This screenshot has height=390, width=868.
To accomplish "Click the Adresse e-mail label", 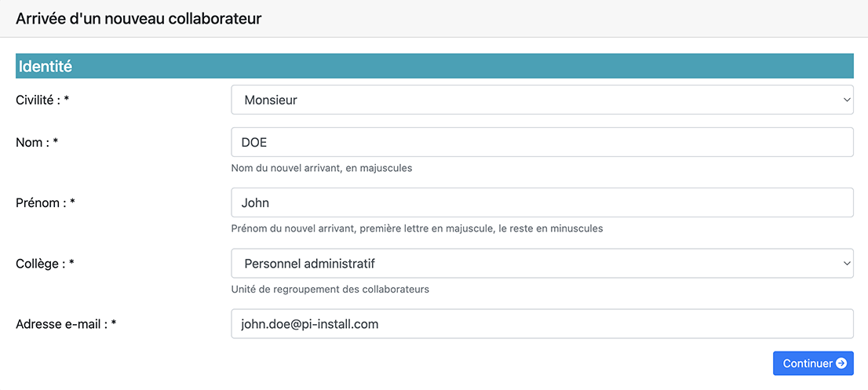I will pyautogui.click(x=61, y=323).
